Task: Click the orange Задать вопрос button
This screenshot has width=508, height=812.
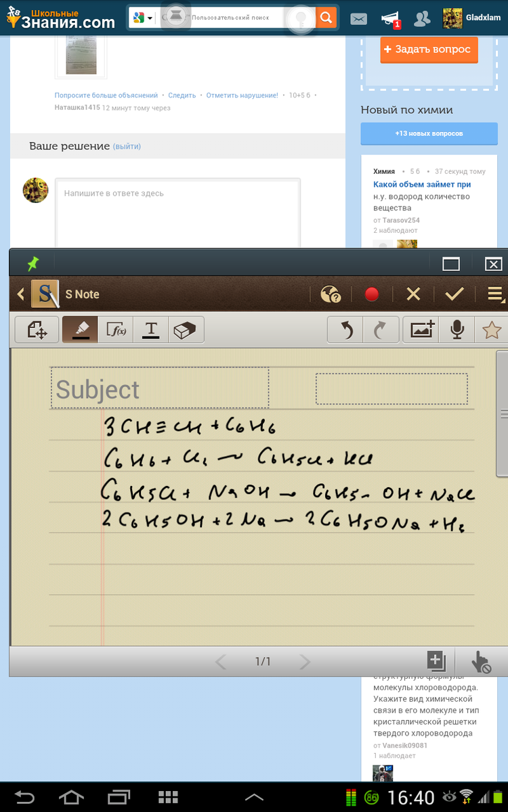Action: [427, 49]
